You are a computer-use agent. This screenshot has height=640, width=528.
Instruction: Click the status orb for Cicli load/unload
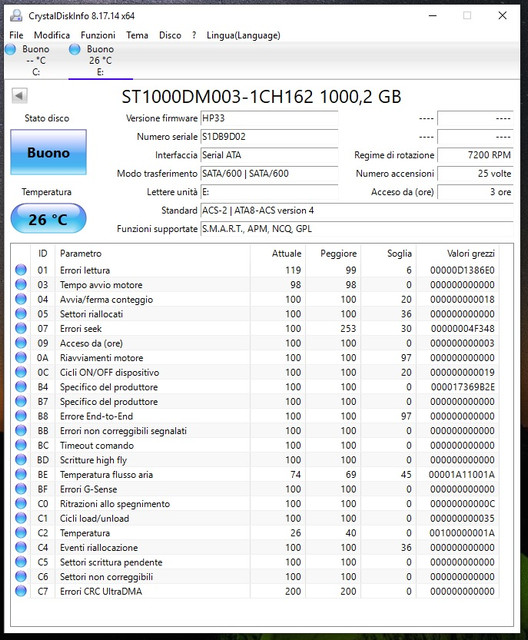pos(21,518)
